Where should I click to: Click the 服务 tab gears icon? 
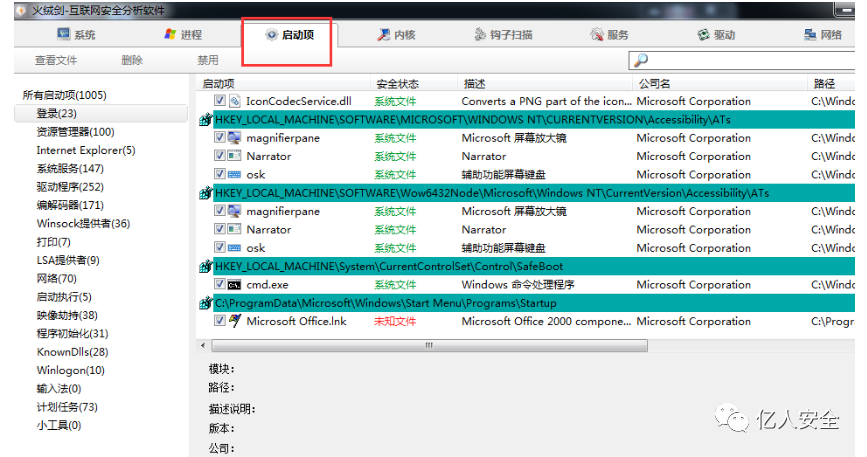click(597, 35)
